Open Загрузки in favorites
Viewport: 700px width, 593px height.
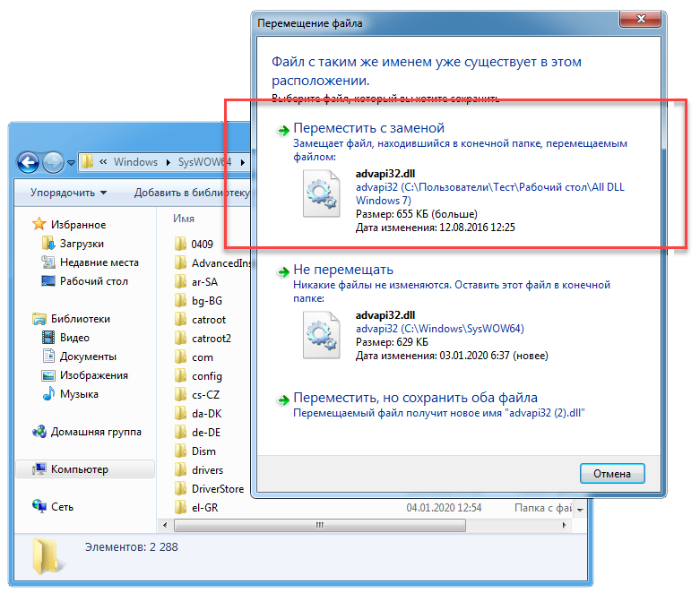pyautogui.click(x=82, y=244)
